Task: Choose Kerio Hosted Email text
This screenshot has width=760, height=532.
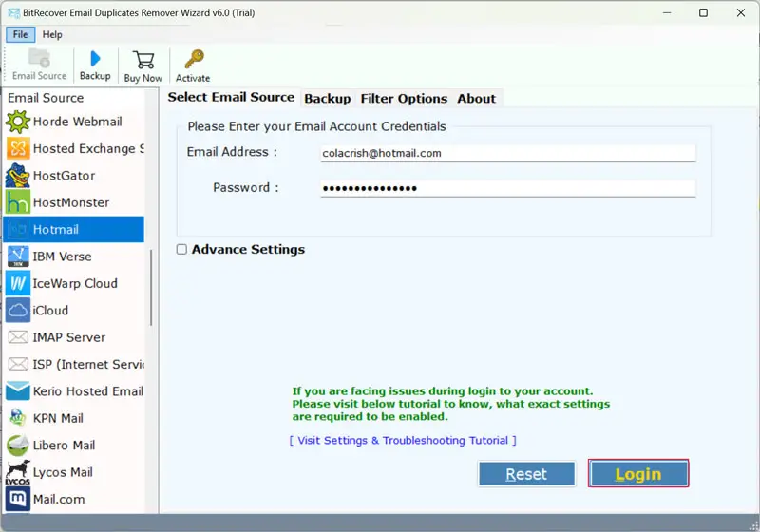Action: 88,391
